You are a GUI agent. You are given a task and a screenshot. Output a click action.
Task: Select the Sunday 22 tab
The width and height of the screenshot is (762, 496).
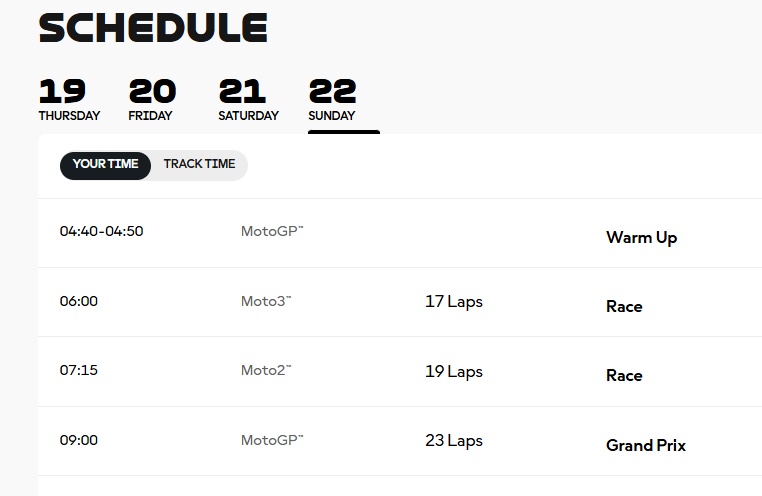(332, 100)
